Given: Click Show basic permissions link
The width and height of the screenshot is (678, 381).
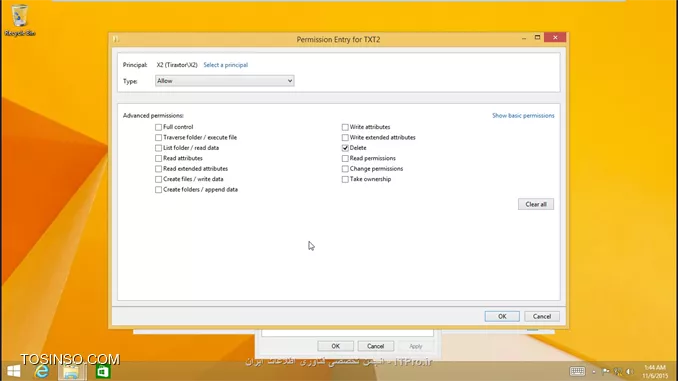Looking at the screenshot, I should [523, 115].
